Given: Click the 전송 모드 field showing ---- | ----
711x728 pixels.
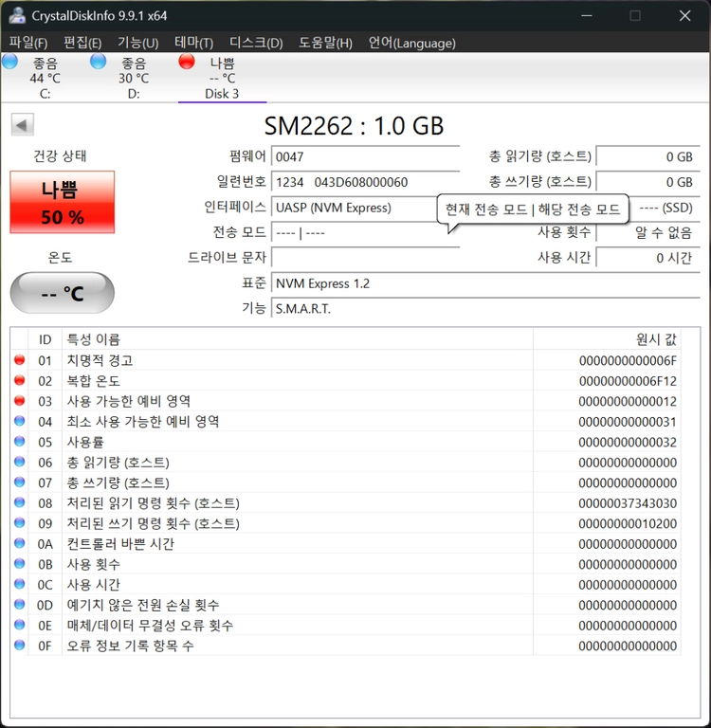Looking at the screenshot, I should pos(366,232).
